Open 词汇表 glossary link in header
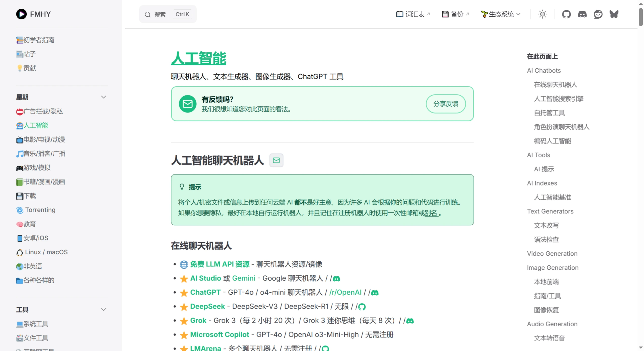The image size is (644, 351). tap(413, 14)
